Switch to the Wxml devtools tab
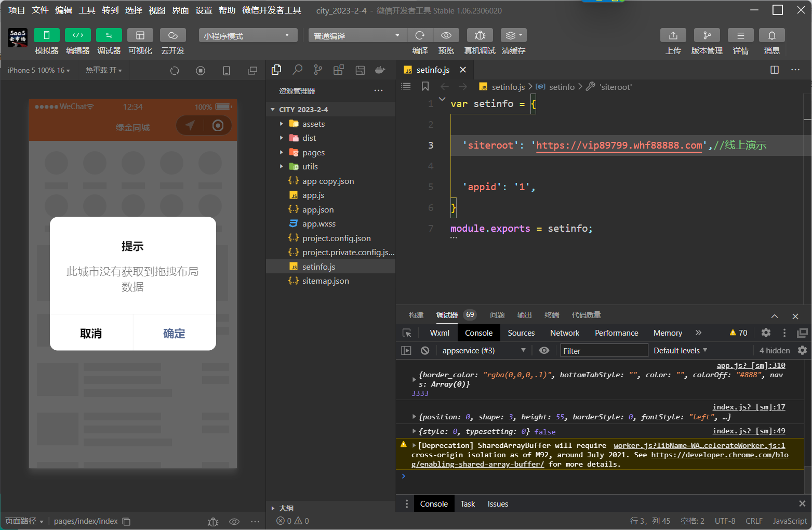Image resolution: width=812 pixels, height=530 pixels. (x=440, y=333)
